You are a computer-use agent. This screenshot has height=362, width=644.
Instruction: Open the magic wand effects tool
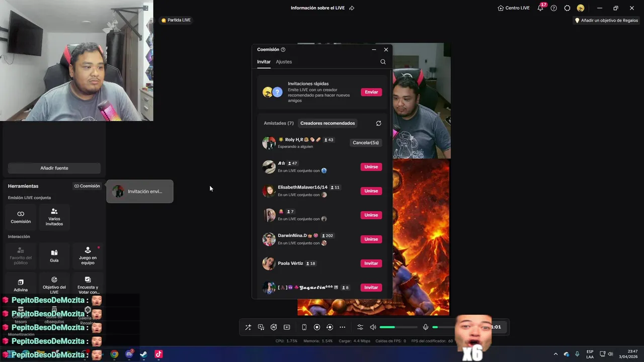pos(248,327)
